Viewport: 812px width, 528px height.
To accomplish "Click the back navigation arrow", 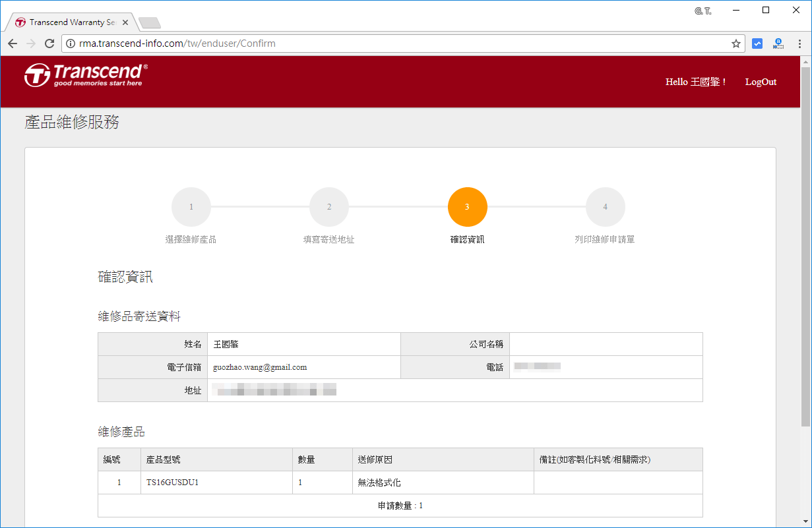I will [13, 44].
